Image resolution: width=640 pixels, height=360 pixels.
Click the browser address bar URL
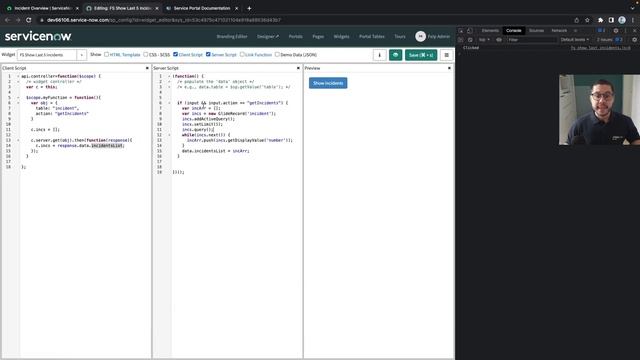pyautogui.click(x=164, y=20)
